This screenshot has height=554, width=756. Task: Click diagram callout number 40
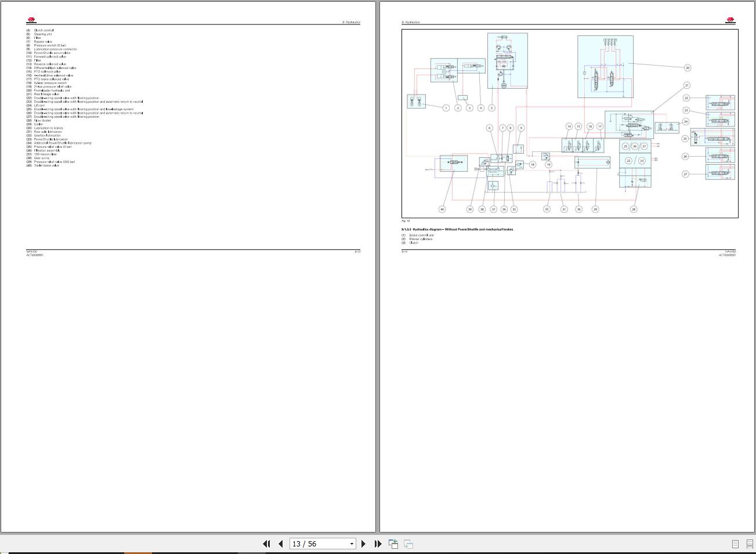(x=442, y=209)
